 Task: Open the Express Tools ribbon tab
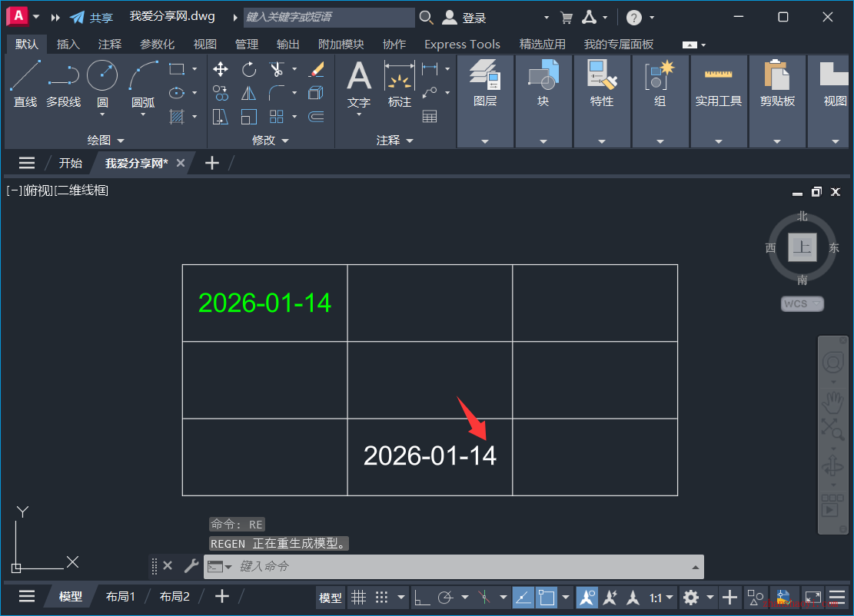(461, 44)
